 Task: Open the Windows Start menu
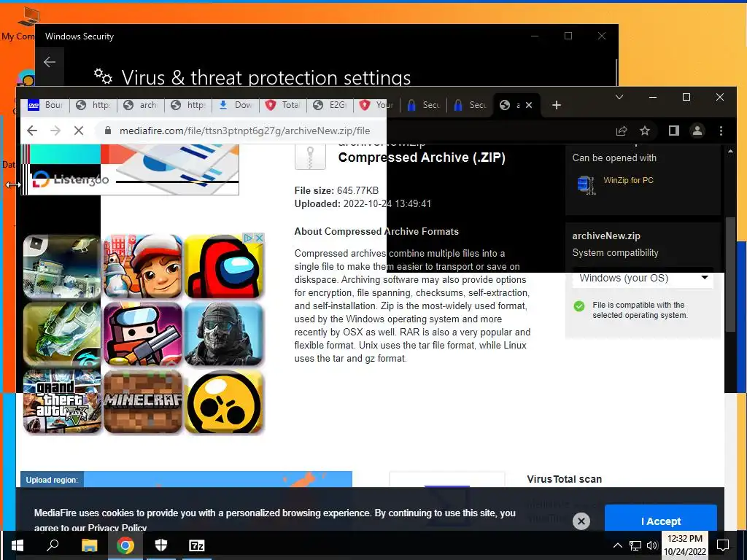point(18,545)
